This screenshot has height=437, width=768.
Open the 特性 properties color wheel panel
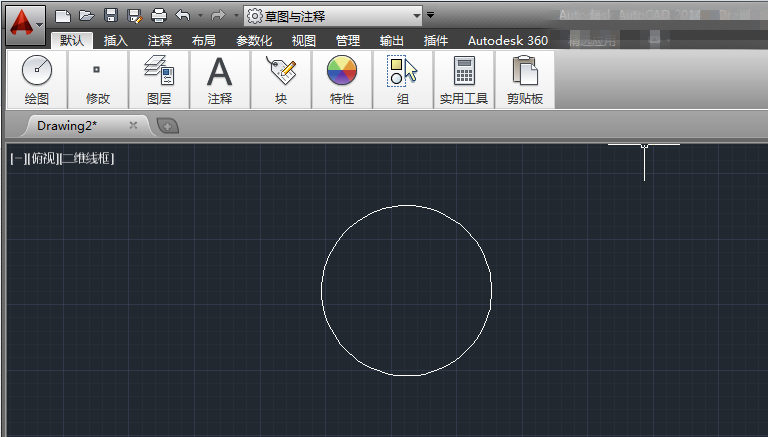(342, 79)
